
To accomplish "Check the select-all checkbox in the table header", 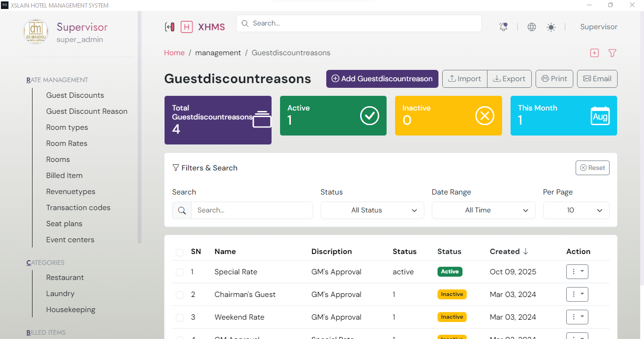I will click(x=180, y=252).
